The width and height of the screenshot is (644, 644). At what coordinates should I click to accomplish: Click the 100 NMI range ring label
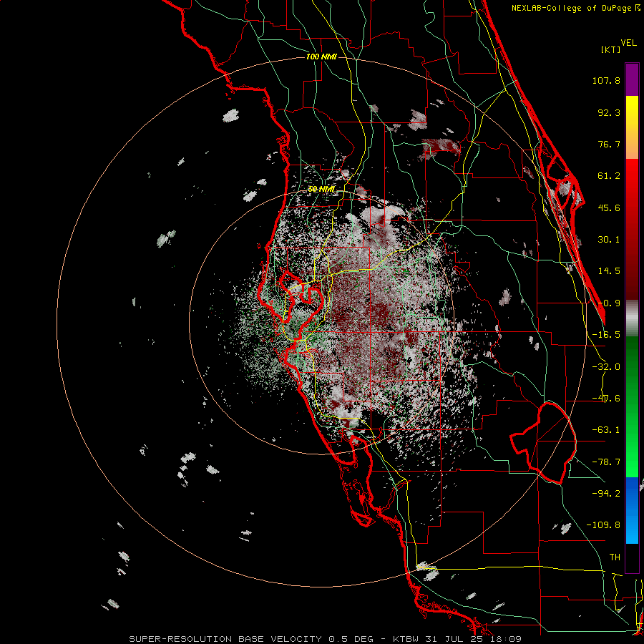tap(321, 57)
